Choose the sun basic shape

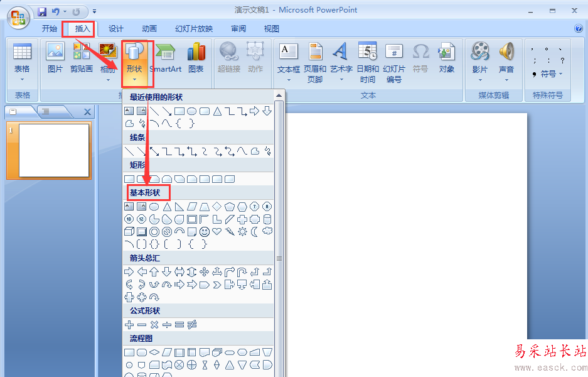click(x=242, y=232)
